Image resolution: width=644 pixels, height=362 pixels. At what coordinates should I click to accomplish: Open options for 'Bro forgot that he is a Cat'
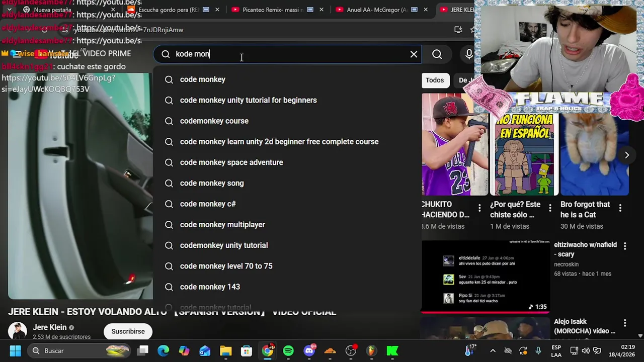tap(620, 208)
